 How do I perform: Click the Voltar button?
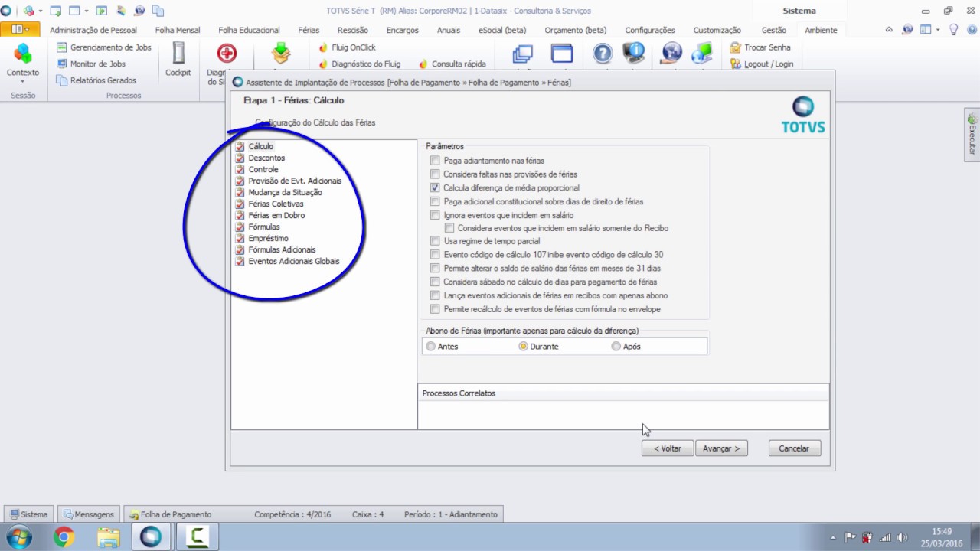[668, 448]
